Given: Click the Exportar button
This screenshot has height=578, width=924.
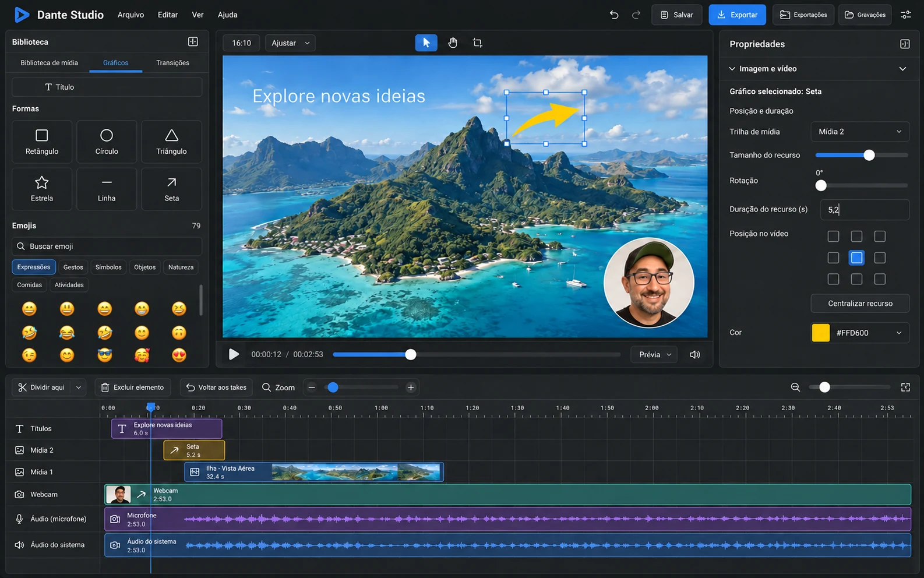Looking at the screenshot, I should point(737,15).
